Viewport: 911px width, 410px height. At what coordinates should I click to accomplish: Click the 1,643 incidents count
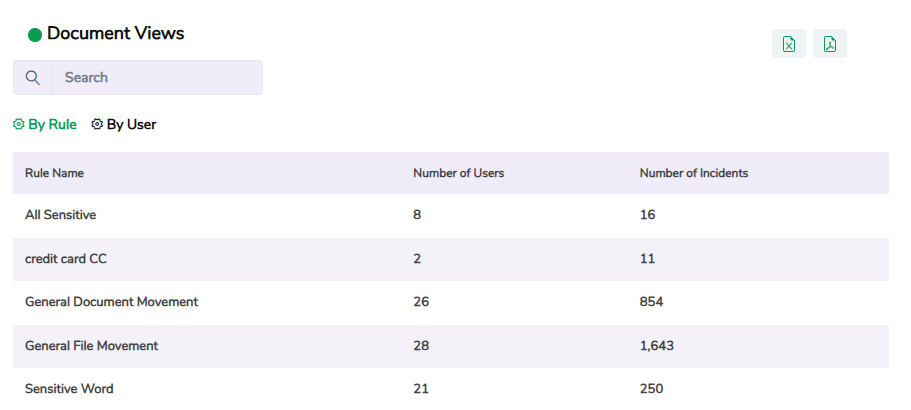coord(656,346)
